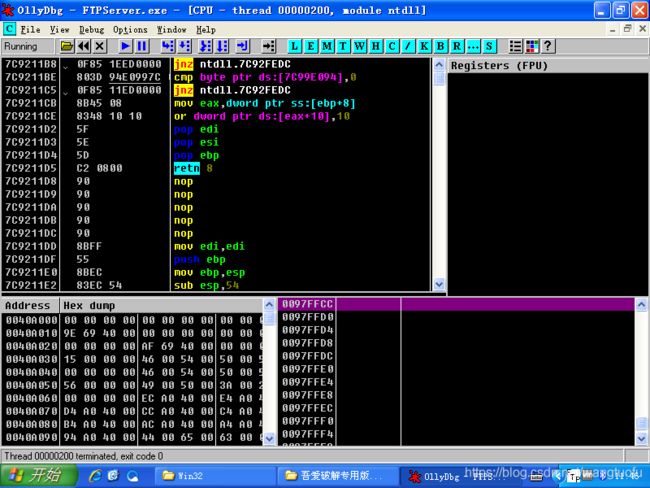The width and height of the screenshot is (650, 488).
Task: Show Handles window via H button
Action: point(375,46)
